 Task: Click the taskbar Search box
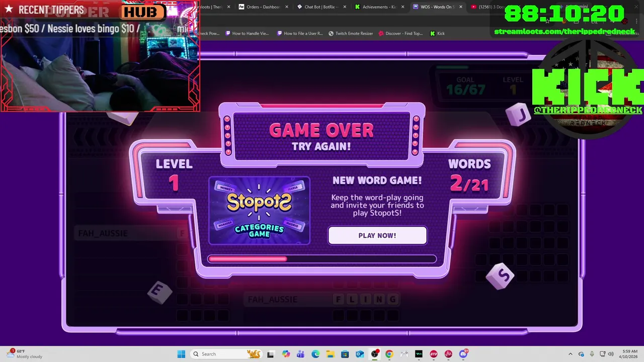pyautogui.click(x=226, y=354)
